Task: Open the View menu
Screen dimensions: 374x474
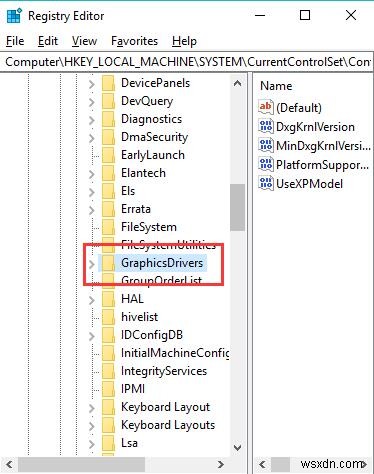Action: click(x=84, y=41)
